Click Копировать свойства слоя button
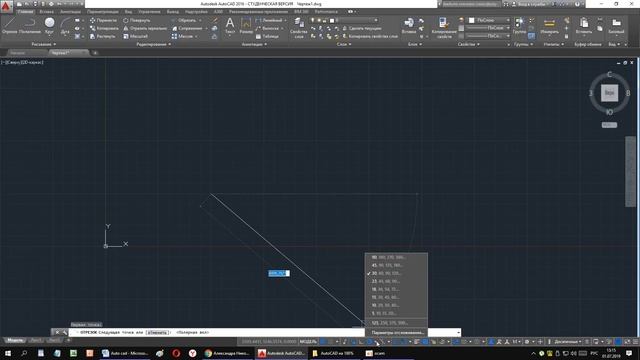This screenshot has width=640, height=360. 370,36
